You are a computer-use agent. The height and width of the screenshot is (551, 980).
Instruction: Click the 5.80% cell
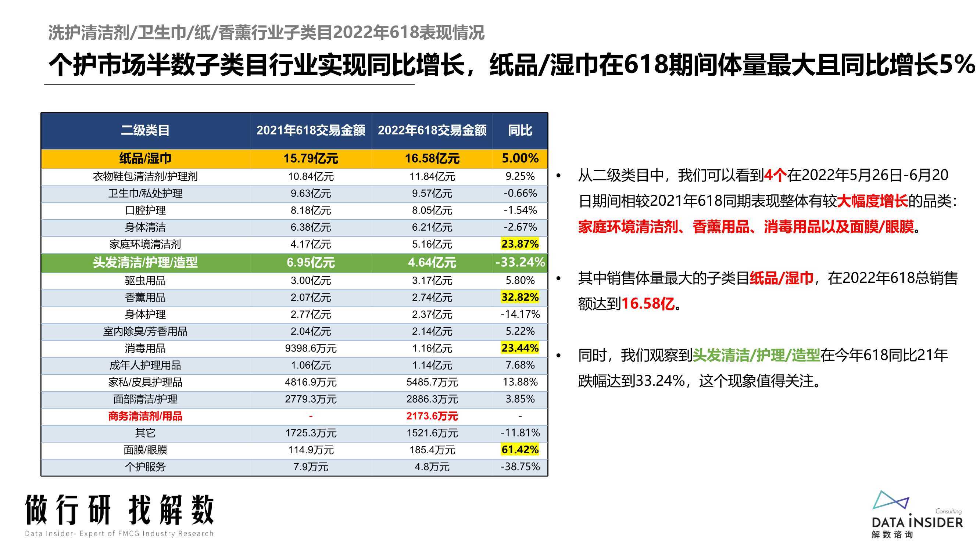(520, 281)
